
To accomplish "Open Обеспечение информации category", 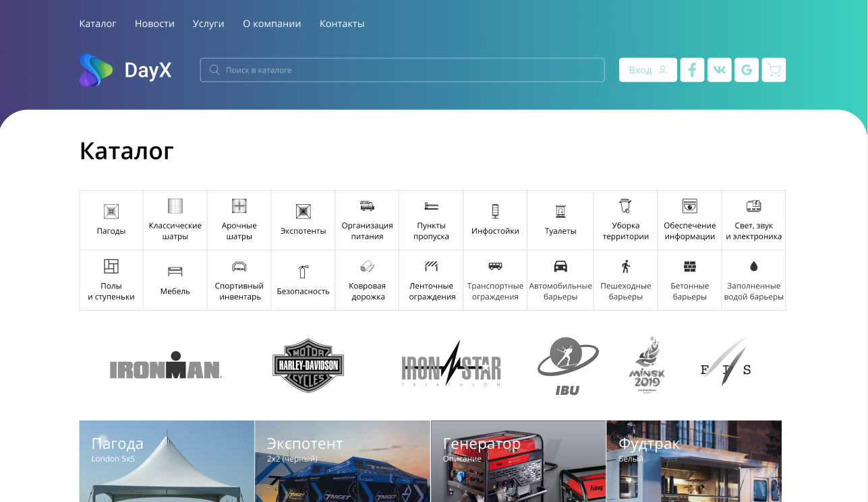I will point(690,220).
